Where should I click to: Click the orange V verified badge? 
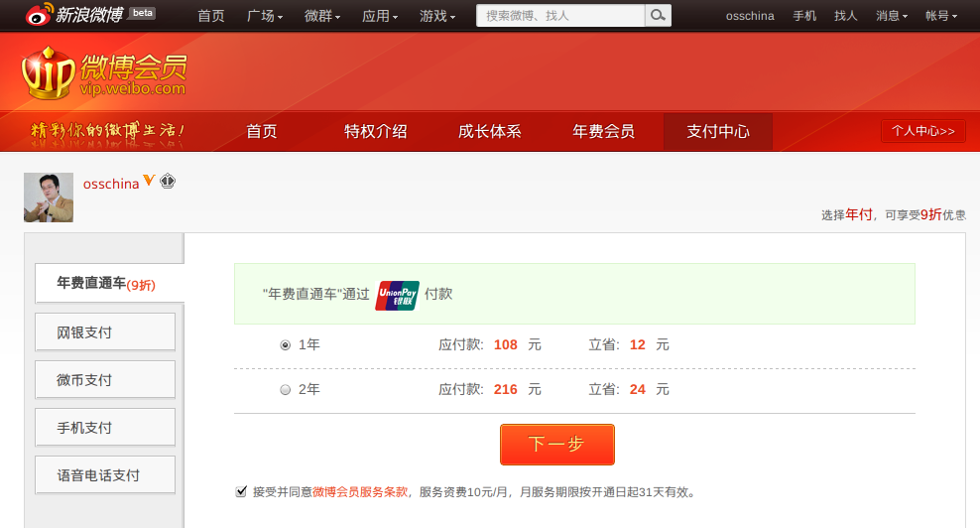[x=149, y=181]
